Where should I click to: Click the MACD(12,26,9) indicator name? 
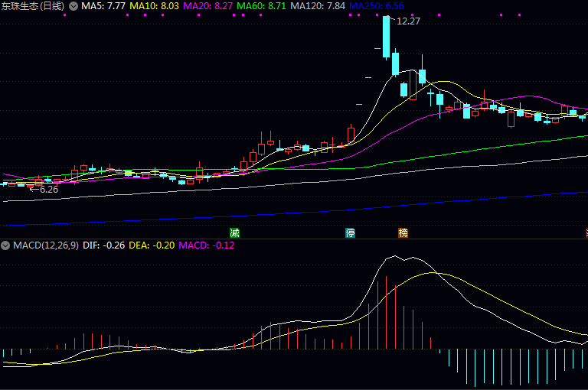click(45, 245)
